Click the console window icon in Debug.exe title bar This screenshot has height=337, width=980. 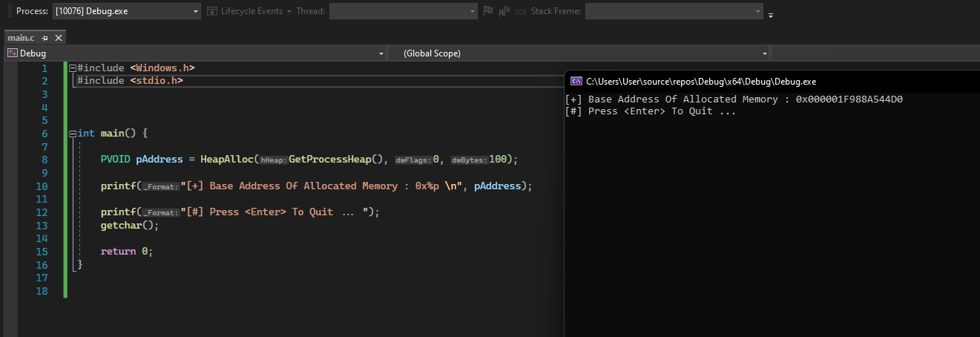click(x=576, y=82)
